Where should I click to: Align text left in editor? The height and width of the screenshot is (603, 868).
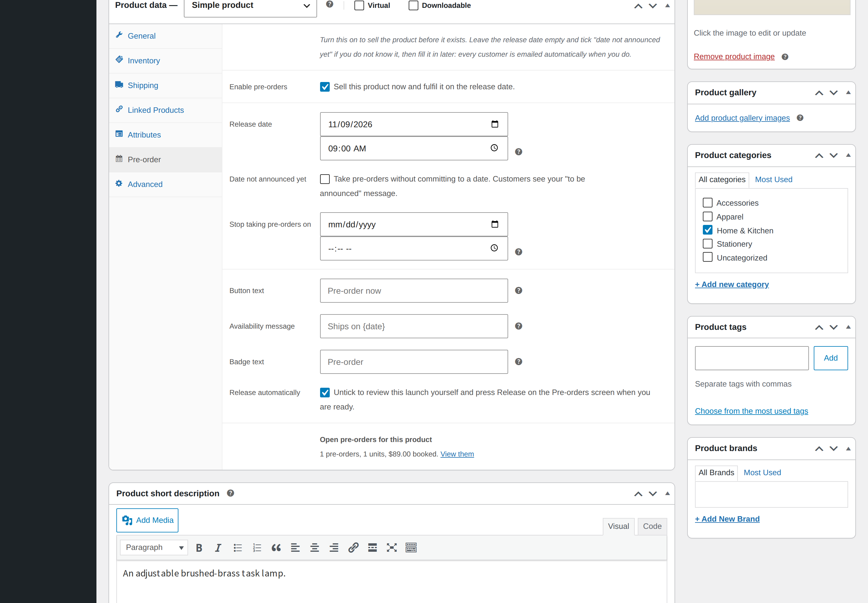coord(295,548)
